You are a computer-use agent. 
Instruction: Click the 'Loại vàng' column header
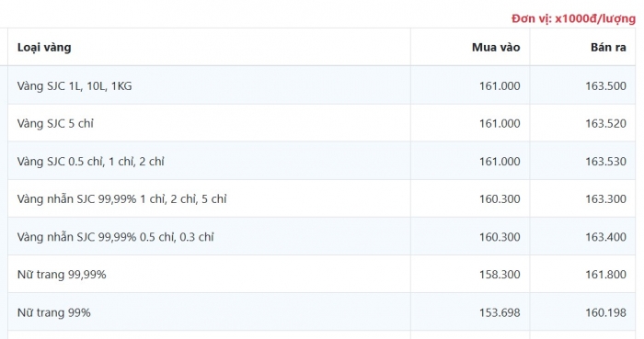[x=44, y=48]
